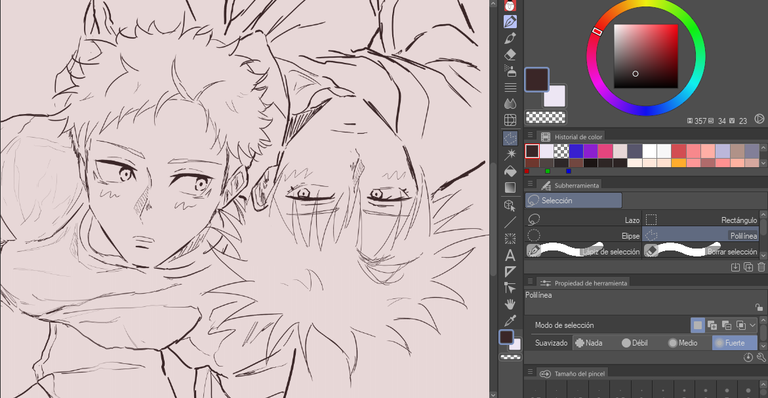This screenshot has width=768, height=398.
Task: Click the color history scroll up arrow
Action: (763, 148)
